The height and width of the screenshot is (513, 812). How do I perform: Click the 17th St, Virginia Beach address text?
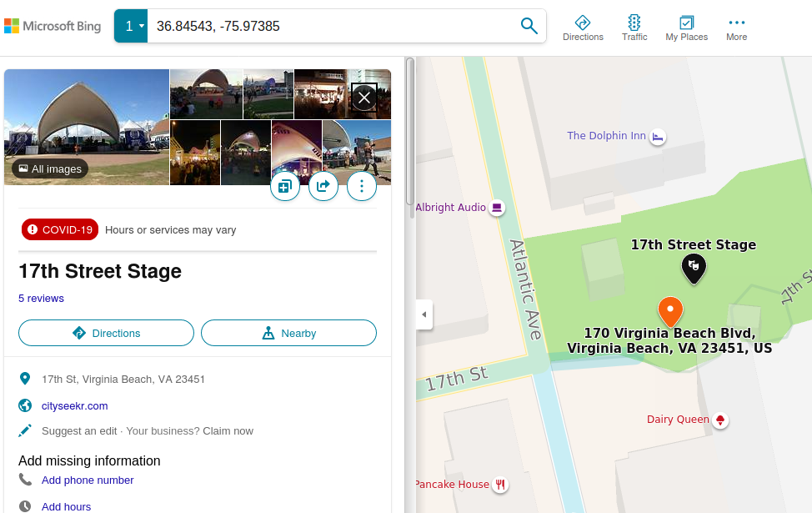click(x=123, y=380)
